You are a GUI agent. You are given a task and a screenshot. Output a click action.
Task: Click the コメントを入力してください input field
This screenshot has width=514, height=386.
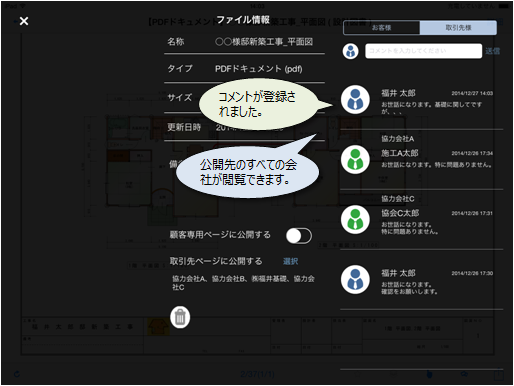click(x=423, y=51)
